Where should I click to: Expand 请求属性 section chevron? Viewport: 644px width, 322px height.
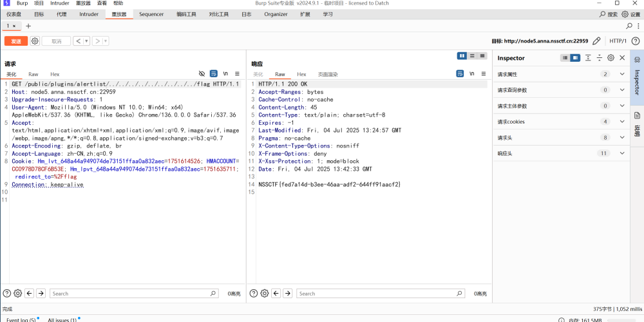[622, 74]
